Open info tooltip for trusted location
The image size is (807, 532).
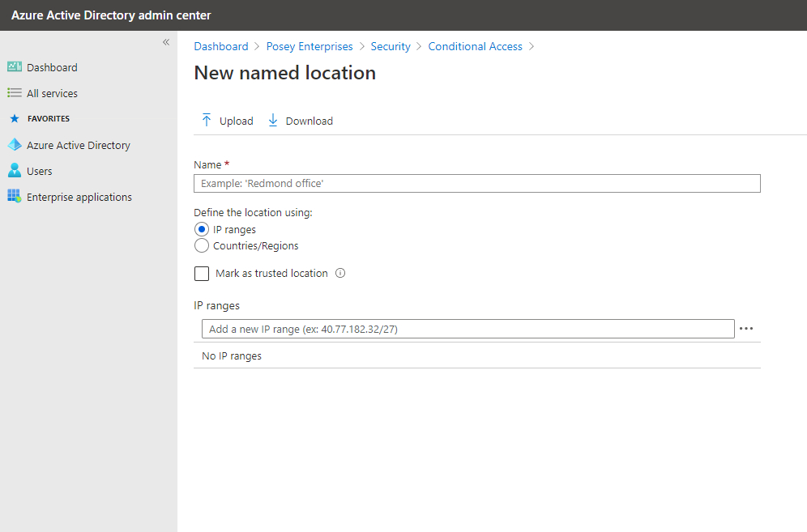coord(340,273)
